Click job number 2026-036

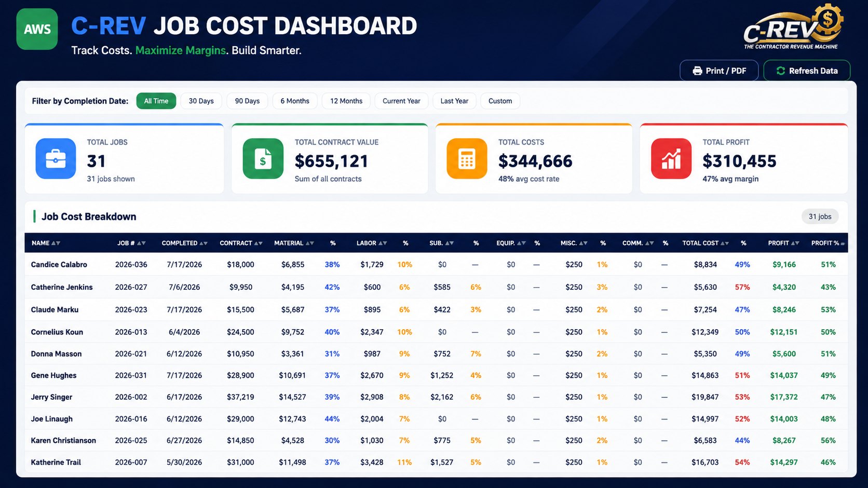[x=131, y=265]
